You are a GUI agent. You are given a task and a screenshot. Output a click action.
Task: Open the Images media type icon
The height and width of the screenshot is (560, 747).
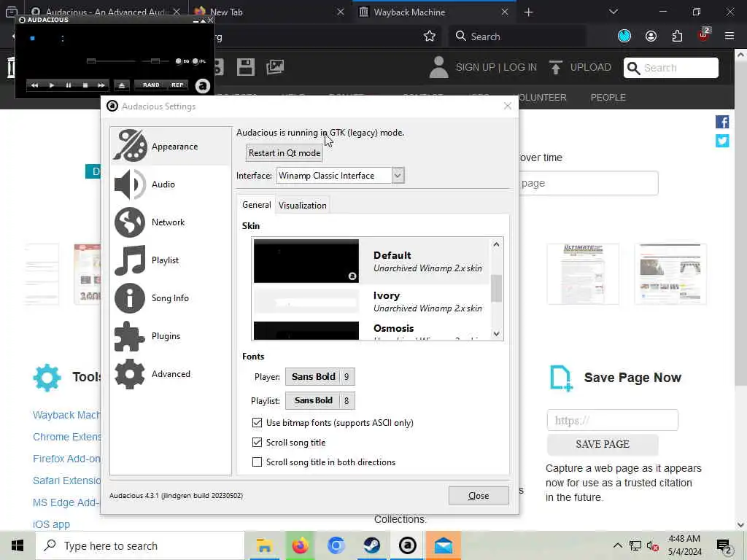[x=275, y=67]
